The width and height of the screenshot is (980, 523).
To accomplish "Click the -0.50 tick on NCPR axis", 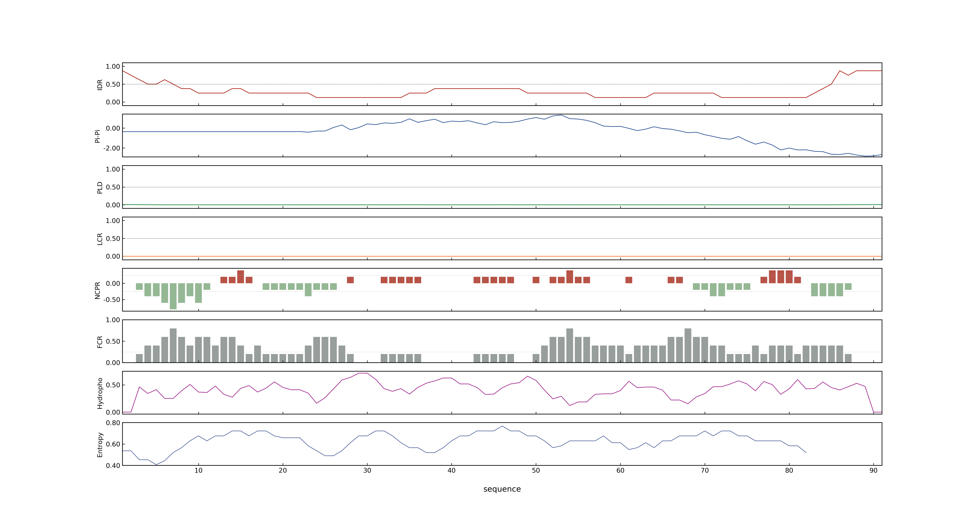I will (x=111, y=300).
